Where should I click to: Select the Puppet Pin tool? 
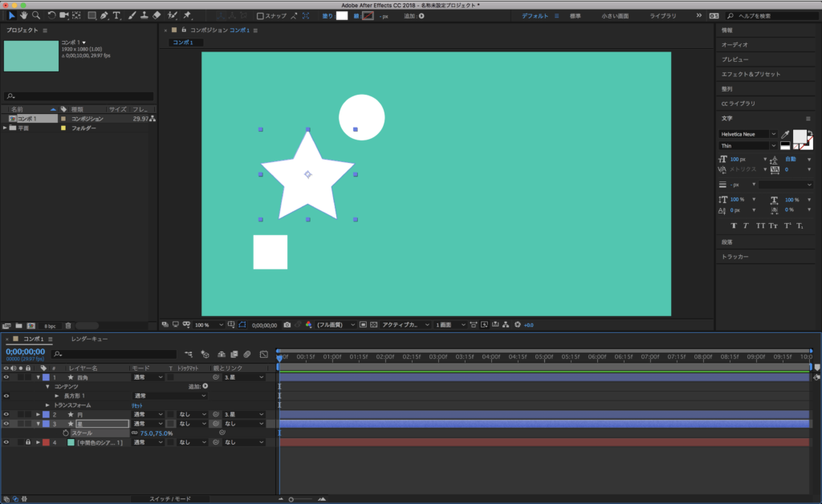point(187,15)
